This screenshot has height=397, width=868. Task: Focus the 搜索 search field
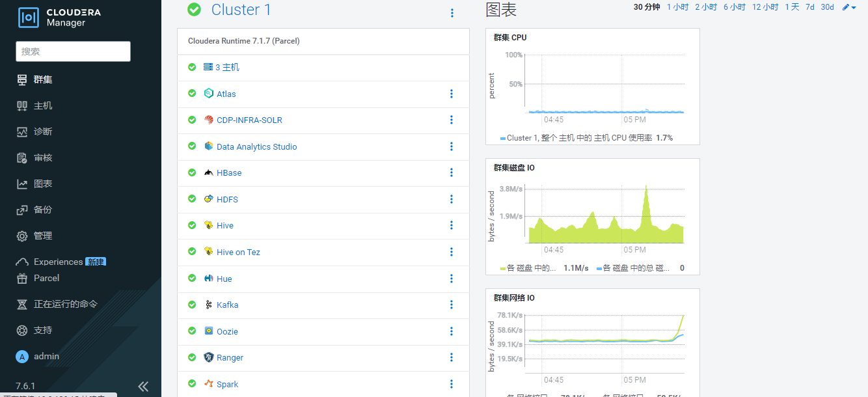[73, 51]
